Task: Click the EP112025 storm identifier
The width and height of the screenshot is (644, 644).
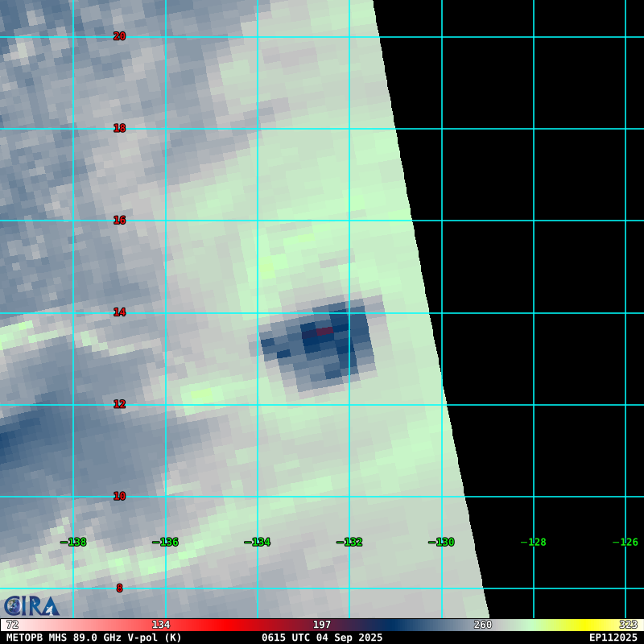Action: coord(613,638)
